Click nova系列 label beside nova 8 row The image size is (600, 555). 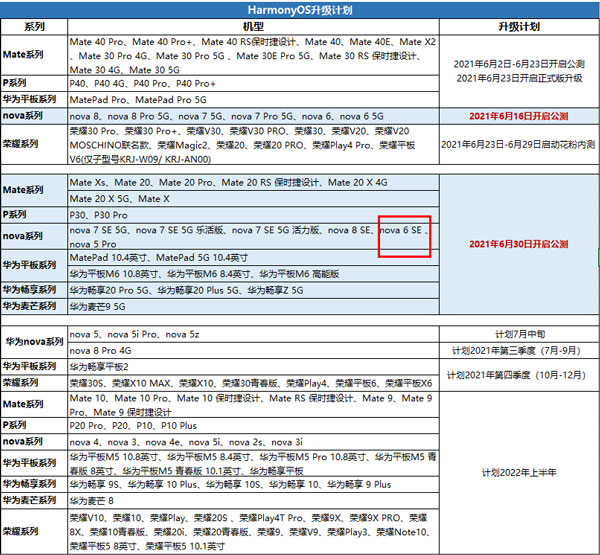coord(34,116)
